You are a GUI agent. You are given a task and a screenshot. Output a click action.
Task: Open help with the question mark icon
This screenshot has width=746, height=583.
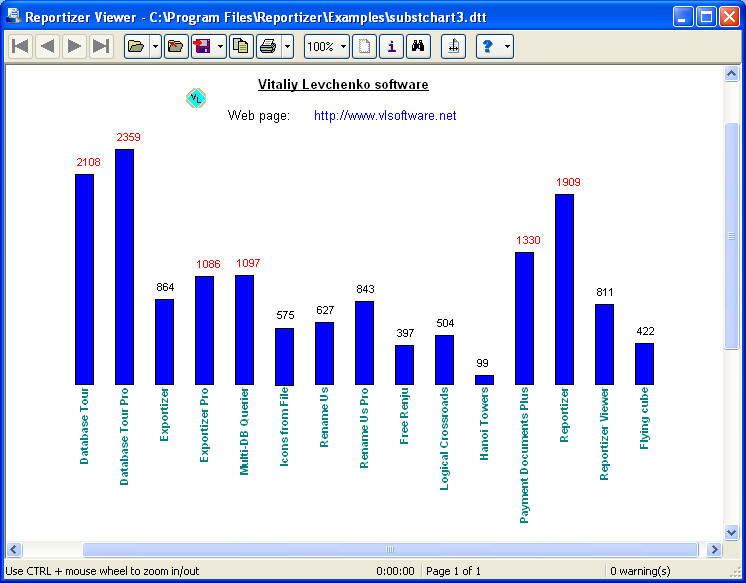pyautogui.click(x=488, y=47)
